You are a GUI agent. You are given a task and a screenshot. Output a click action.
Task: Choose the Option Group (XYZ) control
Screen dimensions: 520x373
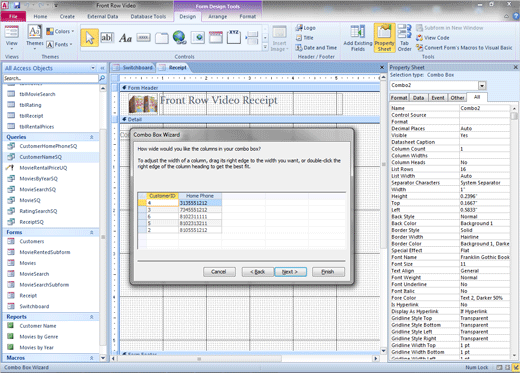[x=234, y=37]
